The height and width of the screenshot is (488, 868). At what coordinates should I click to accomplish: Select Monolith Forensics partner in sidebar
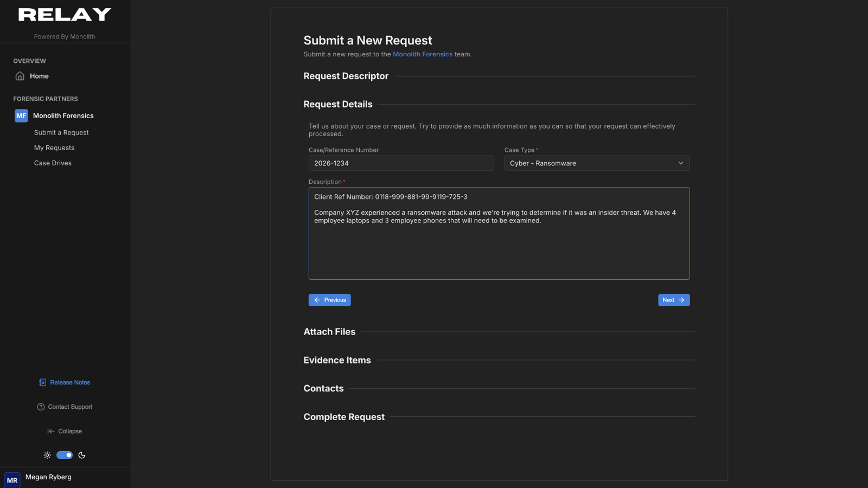click(63, 115)
